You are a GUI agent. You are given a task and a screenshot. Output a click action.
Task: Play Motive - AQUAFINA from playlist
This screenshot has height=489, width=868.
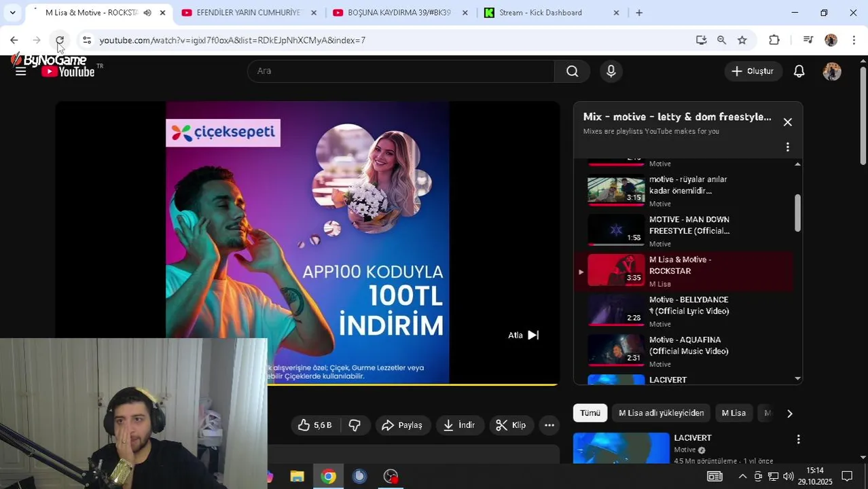pyautogui.click(x=686, y=351)
